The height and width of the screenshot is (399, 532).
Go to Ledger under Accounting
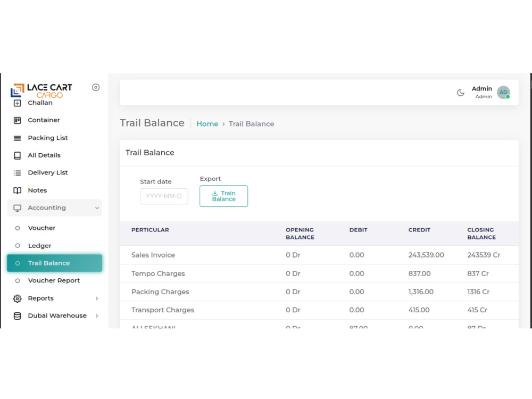(40, 246)
